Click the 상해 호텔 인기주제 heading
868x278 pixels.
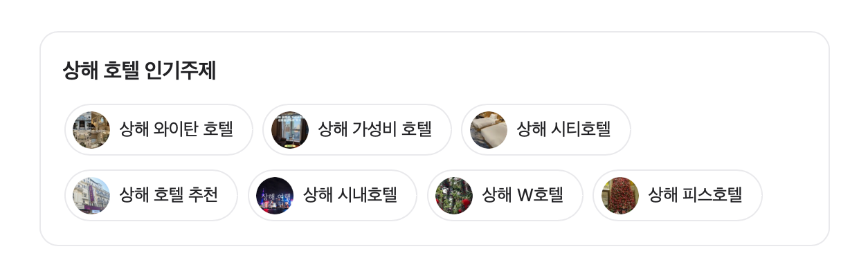(x=139, y=71)
